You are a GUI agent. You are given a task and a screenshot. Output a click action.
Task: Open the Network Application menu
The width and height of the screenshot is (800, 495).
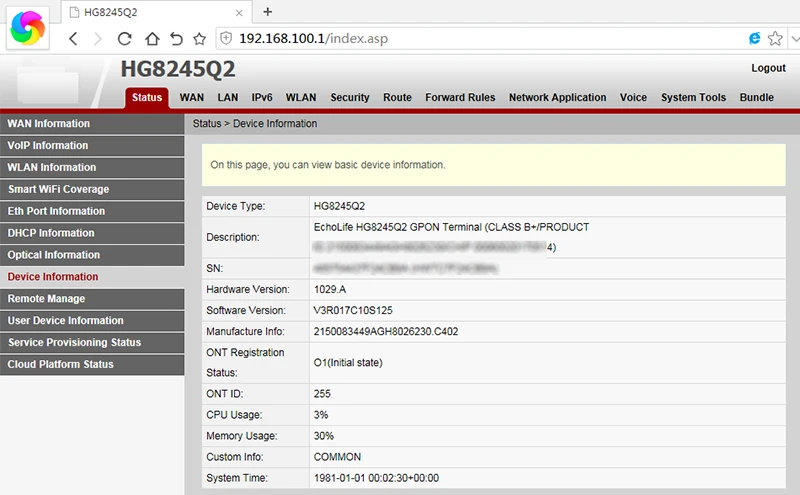point(557,97)
